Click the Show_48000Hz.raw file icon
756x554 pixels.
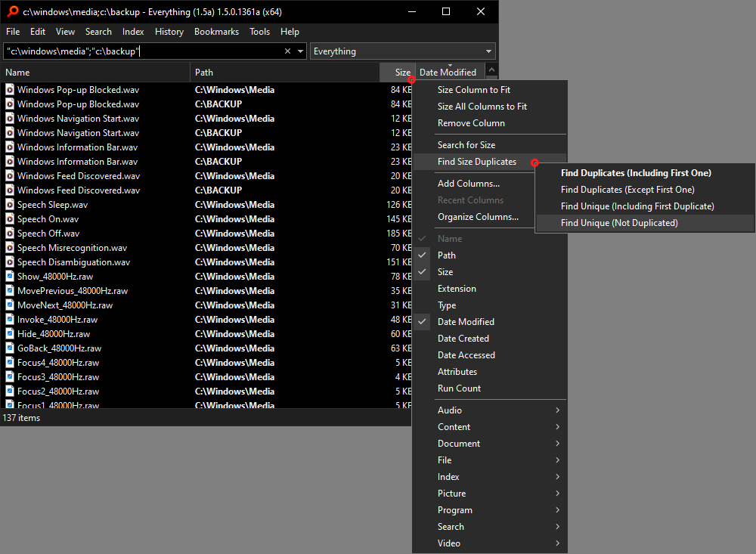(10, 277)
